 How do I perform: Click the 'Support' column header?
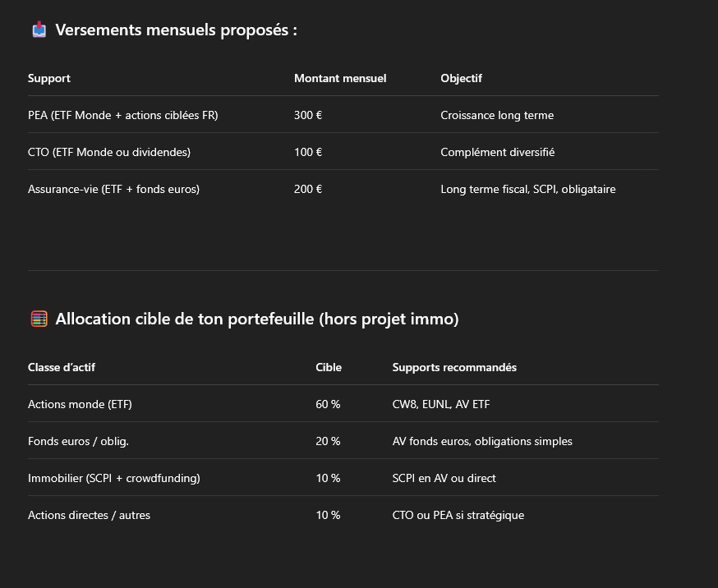pos(49,78)
